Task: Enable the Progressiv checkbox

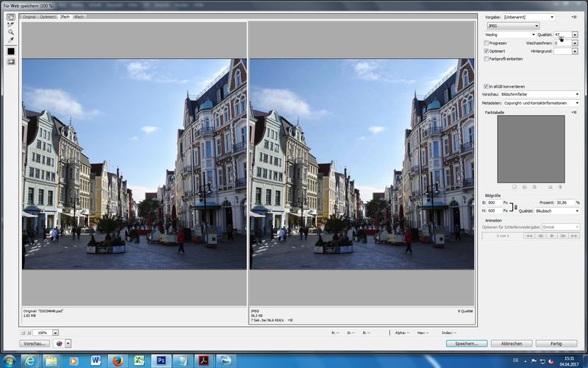Action: tap(487, 43)
